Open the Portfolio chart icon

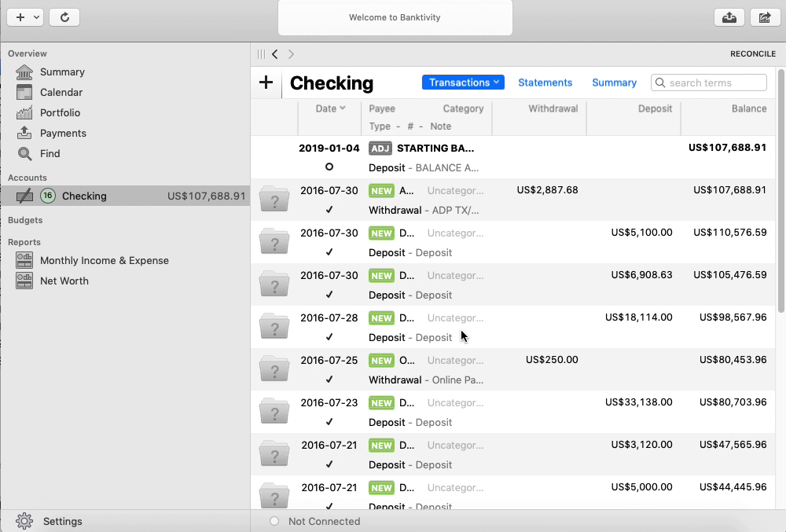[24, 112]
